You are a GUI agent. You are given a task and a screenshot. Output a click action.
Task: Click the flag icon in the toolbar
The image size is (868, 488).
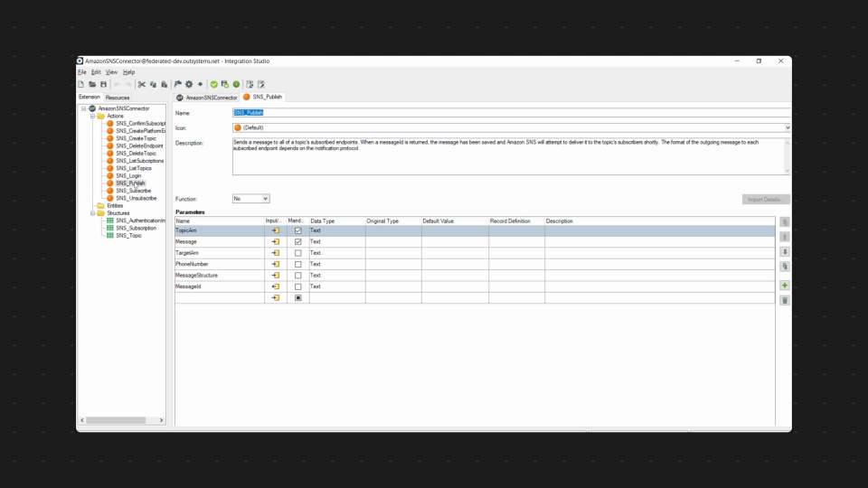178,84
